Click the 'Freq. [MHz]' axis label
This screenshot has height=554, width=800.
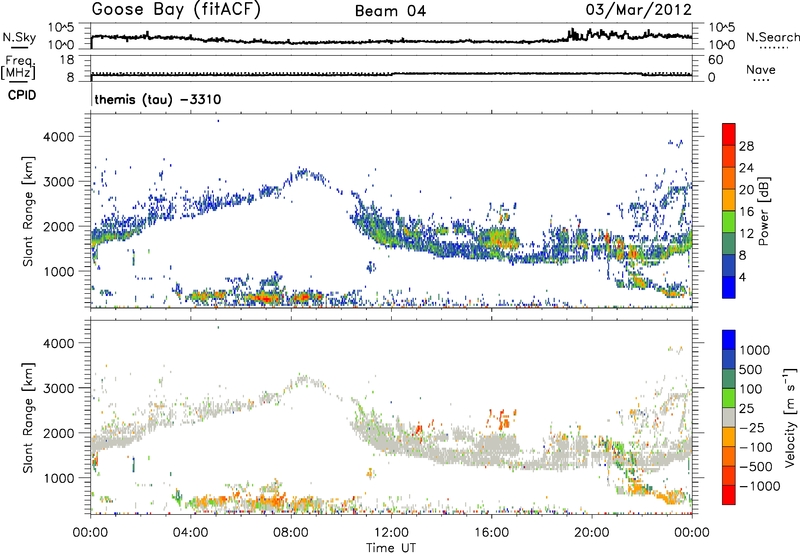pyautogui.click(x=18, y=67)
